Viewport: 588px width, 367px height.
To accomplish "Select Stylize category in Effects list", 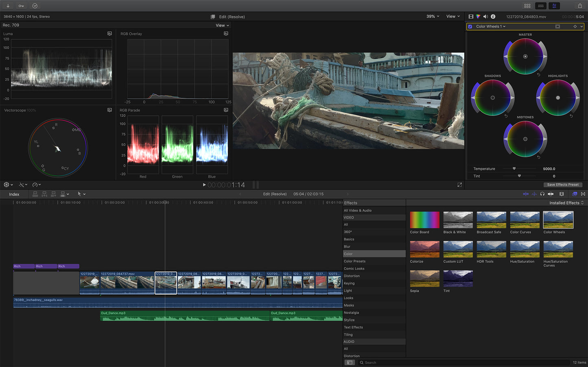I will [x=349, y=320].
